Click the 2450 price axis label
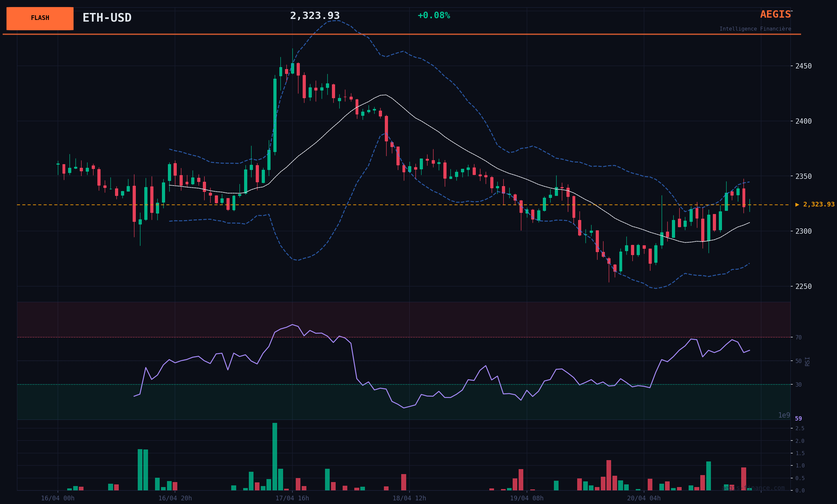The width and height of the screenshot is (837, 504). click(803, 66)
